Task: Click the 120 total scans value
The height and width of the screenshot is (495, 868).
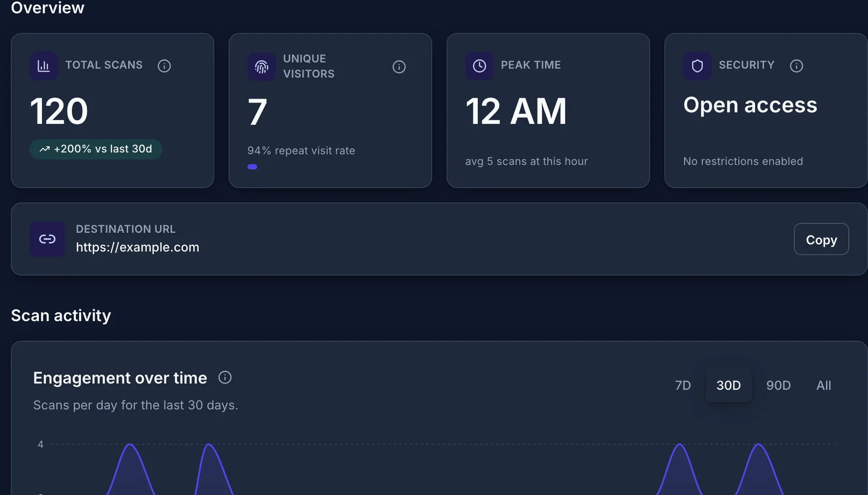Action: point(59,111)
